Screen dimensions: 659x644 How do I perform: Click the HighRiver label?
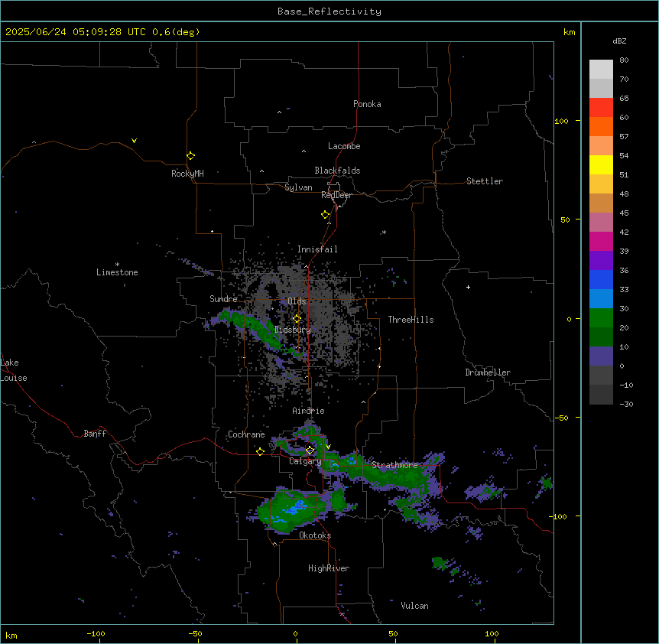point(329,568)
